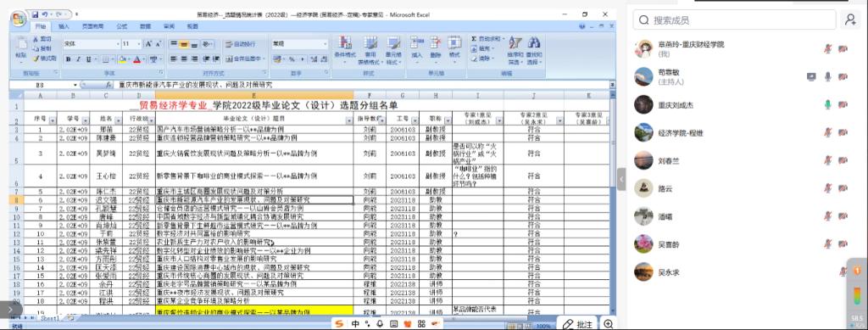Align text right in the cell

click(194, 59)
